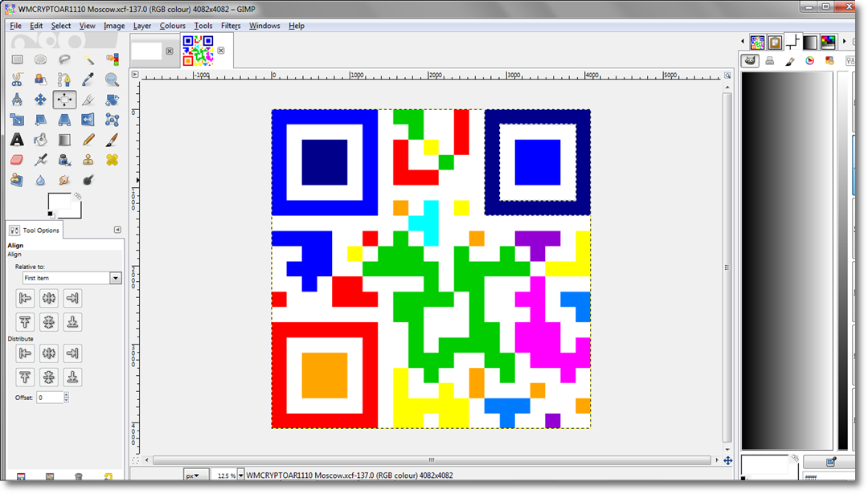Screen dimensions: 868x494
Task: Select the Free Select lasso tool
Action: point(64,59)
